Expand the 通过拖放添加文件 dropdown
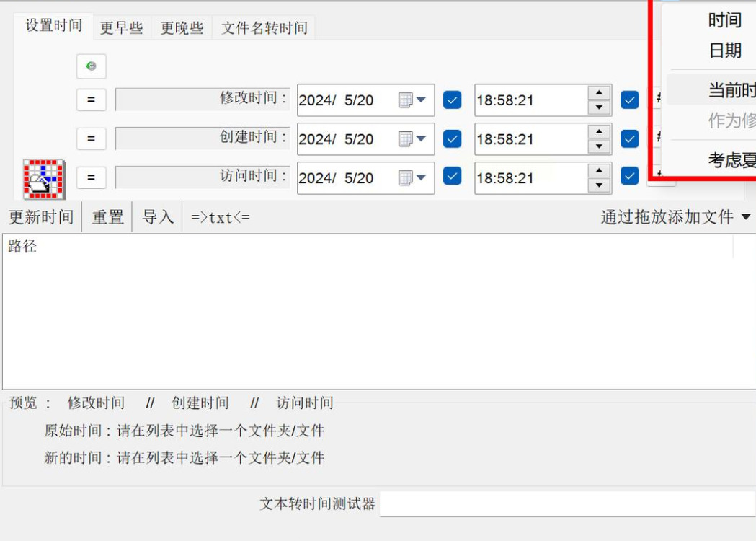Viewport: 756px width, 541px height. coord(746,216)
